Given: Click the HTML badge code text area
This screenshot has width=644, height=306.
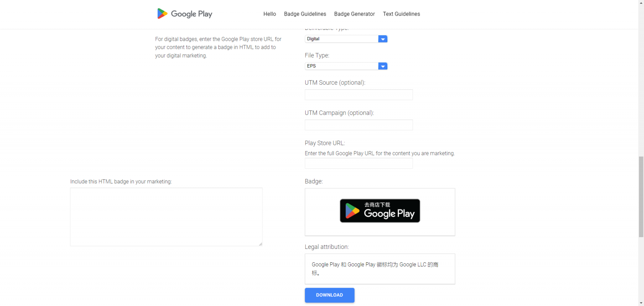Looking at the screenshot, I should 166,217.
